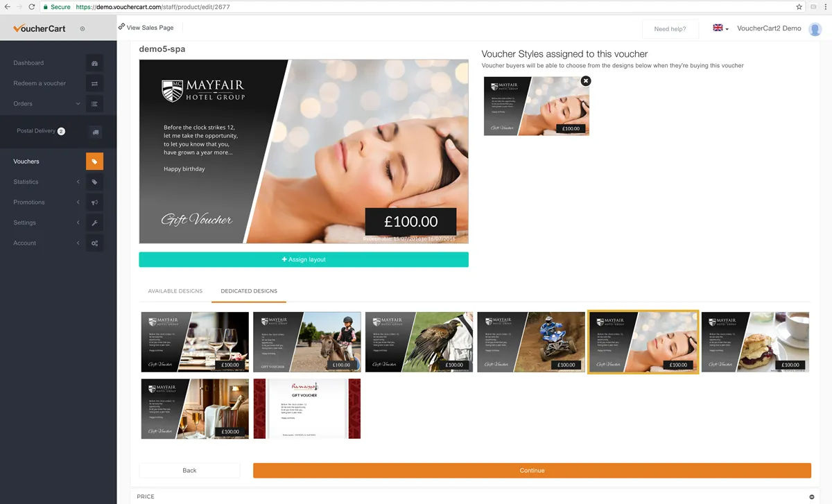Click the orange Vouchers tag icon
The image size is (832, 504).
point(95,162)
